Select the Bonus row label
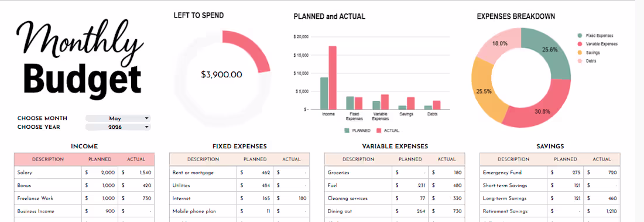Screen dimensions: 644x222 pos(24,186)
